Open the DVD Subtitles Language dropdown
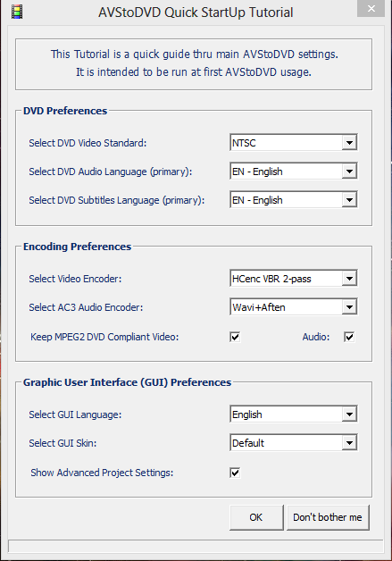392x561 pixels. click(x=294, y=200)
